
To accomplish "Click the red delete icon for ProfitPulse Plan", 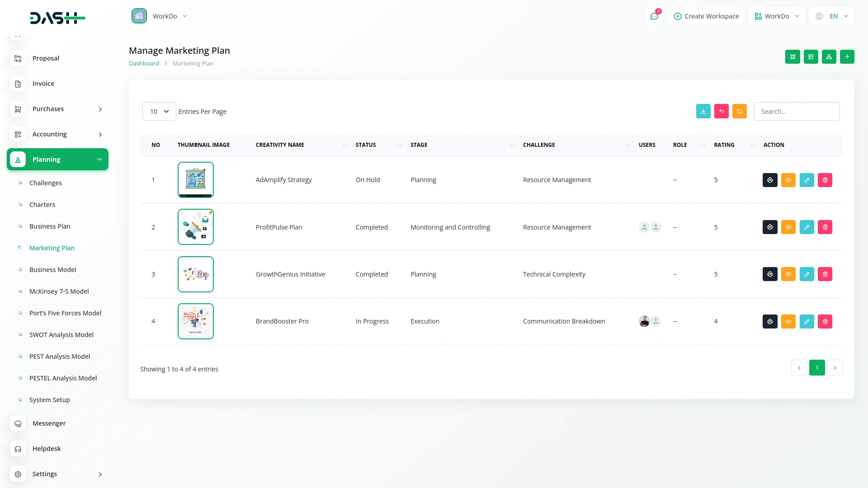I will pyautogui.click(x=825, y=227).
